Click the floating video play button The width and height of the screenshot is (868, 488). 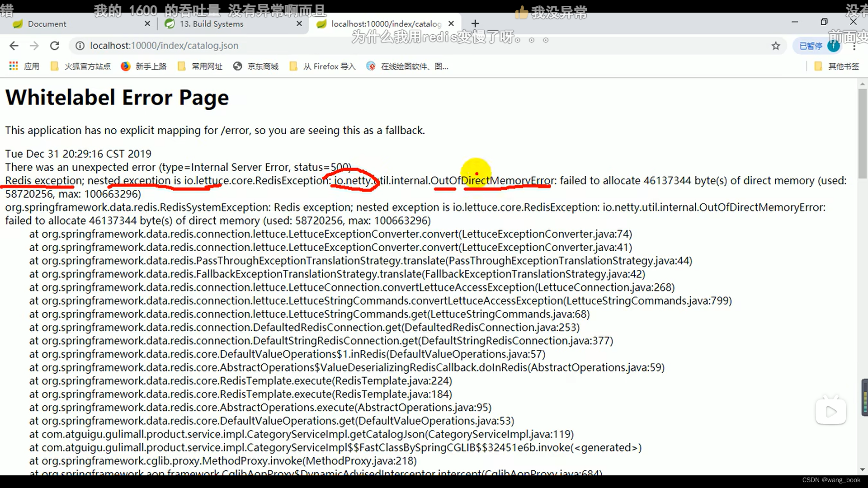[831, 412]
